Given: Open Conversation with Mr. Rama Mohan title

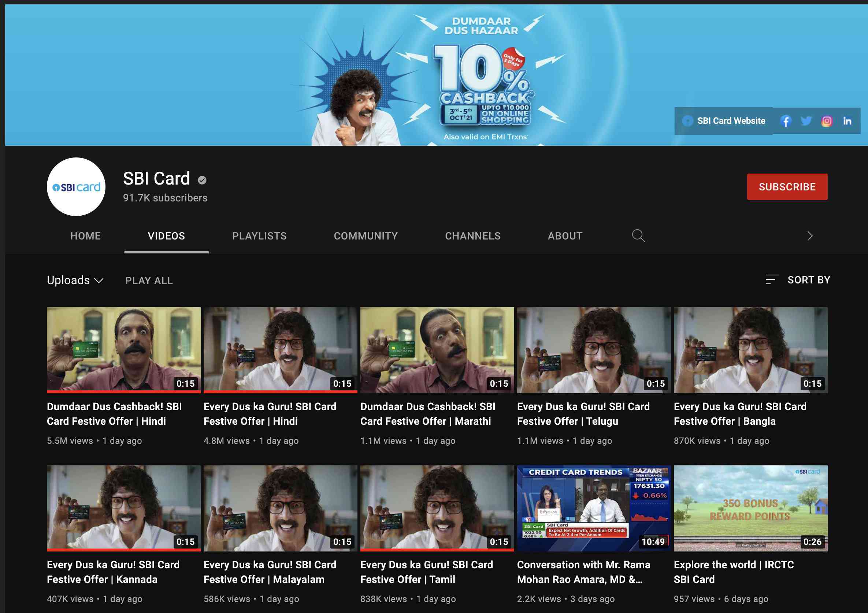Looking at the screenshot, I should pos(584,572).
